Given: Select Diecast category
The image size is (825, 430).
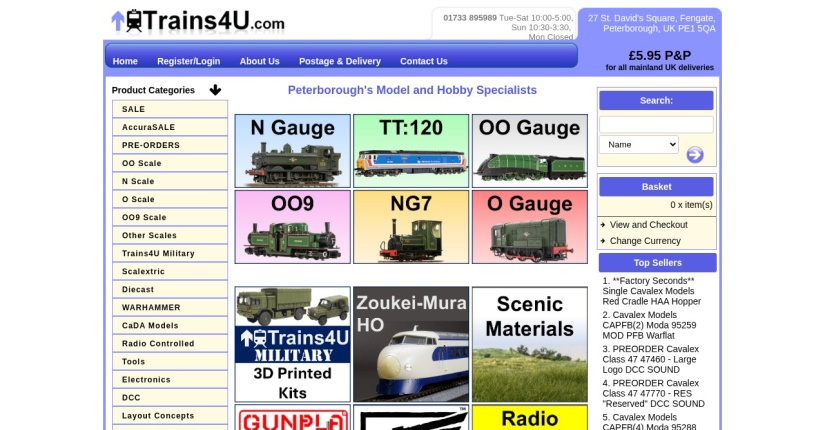Looking at the screenshot, I should point(170,289).
